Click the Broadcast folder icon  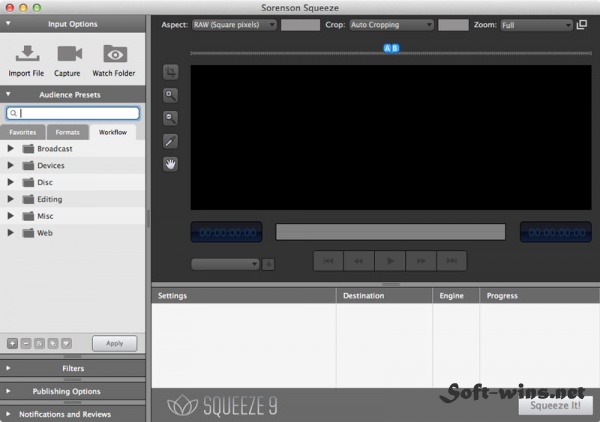pyautogui.click(x=28, y=149)
